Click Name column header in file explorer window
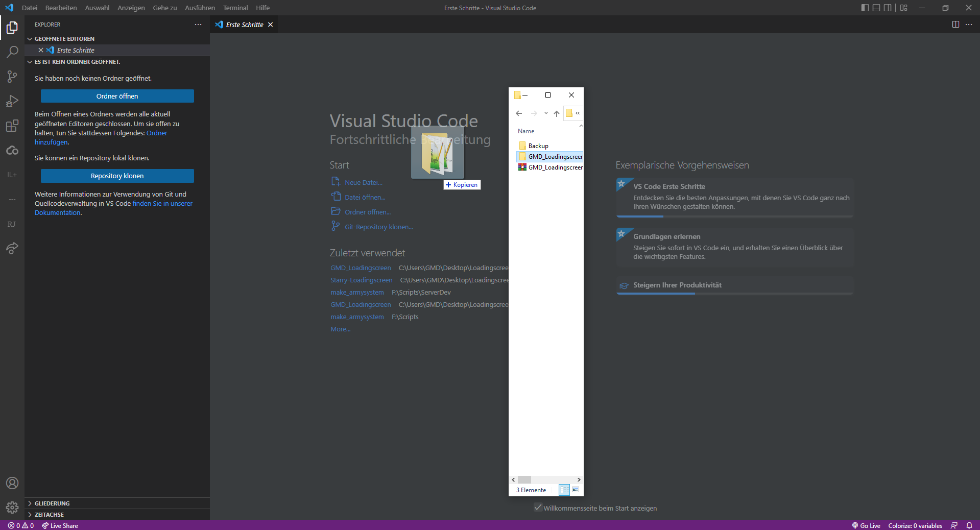The width and height of the screenshot is (980, 530). click(526, 131)
